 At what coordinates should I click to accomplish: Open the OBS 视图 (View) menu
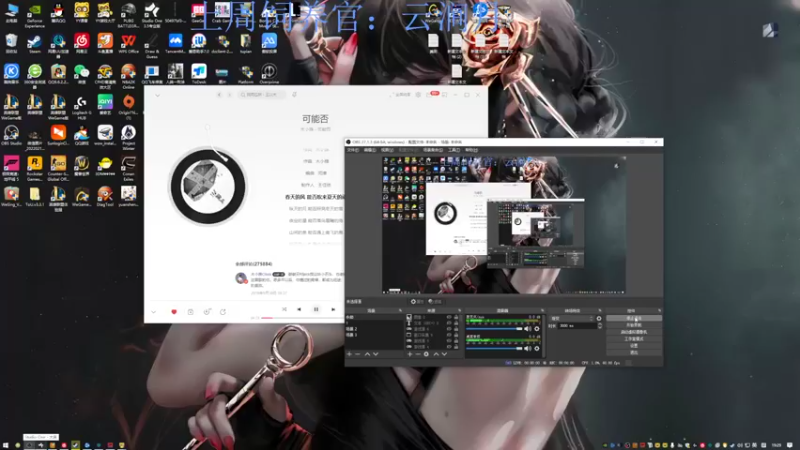387,150
